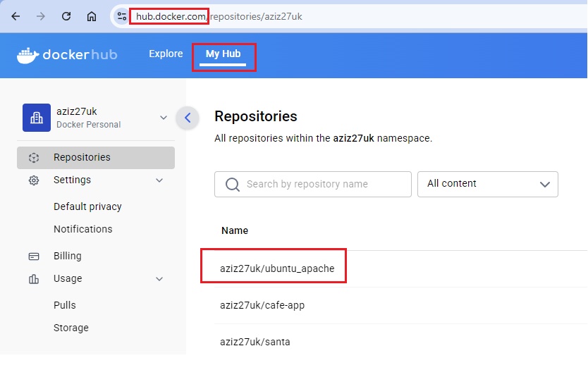Collapse the Settings section chevron
This screenshot has height=377, width=588.
tap(159, 180)
